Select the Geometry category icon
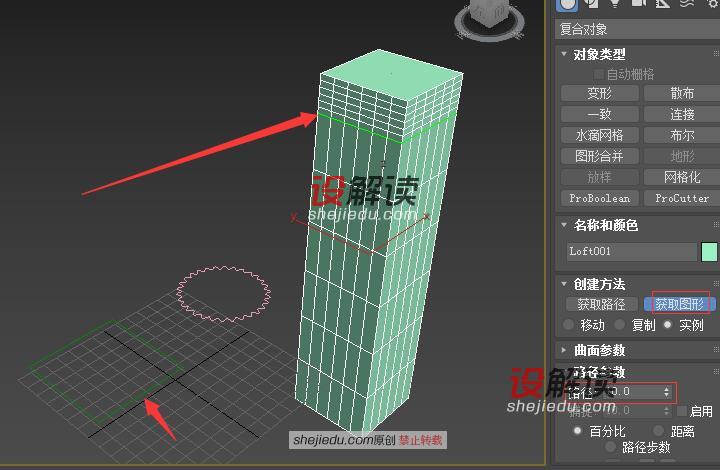Screen dimensions: 720x470 point(568,4)
